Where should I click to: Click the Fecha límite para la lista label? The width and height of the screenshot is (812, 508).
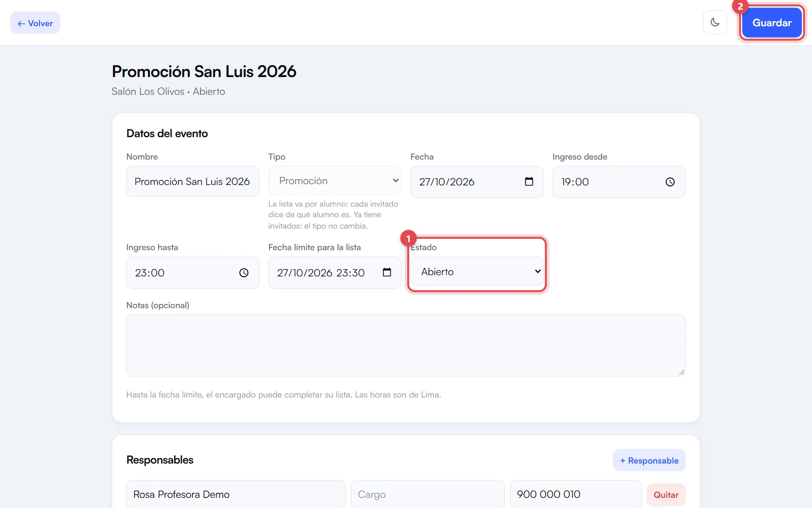[314, 247]
